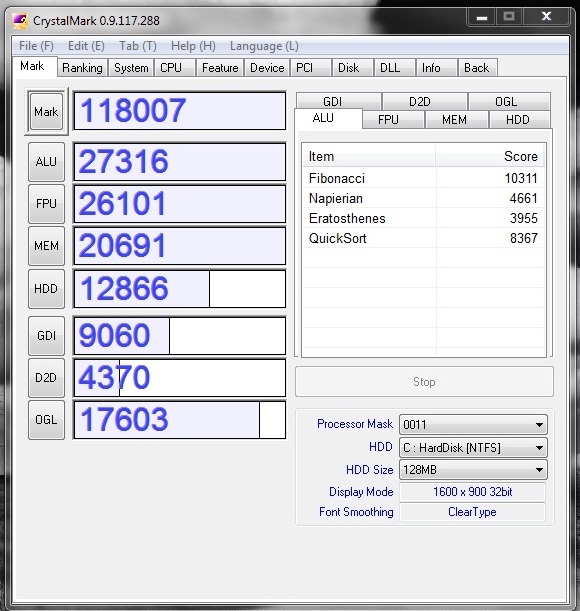Viewport: 580px width, 611px height.
Task: Open the HDD drive selection dropdown
Action: (x=473, y=447)
